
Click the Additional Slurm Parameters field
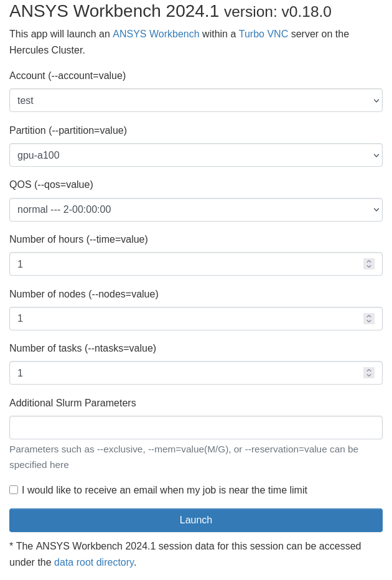tap(196, 428)
